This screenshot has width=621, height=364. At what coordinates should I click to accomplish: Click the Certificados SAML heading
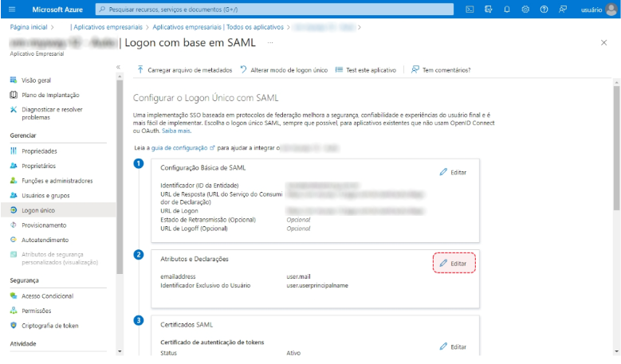tap(187, 325)
